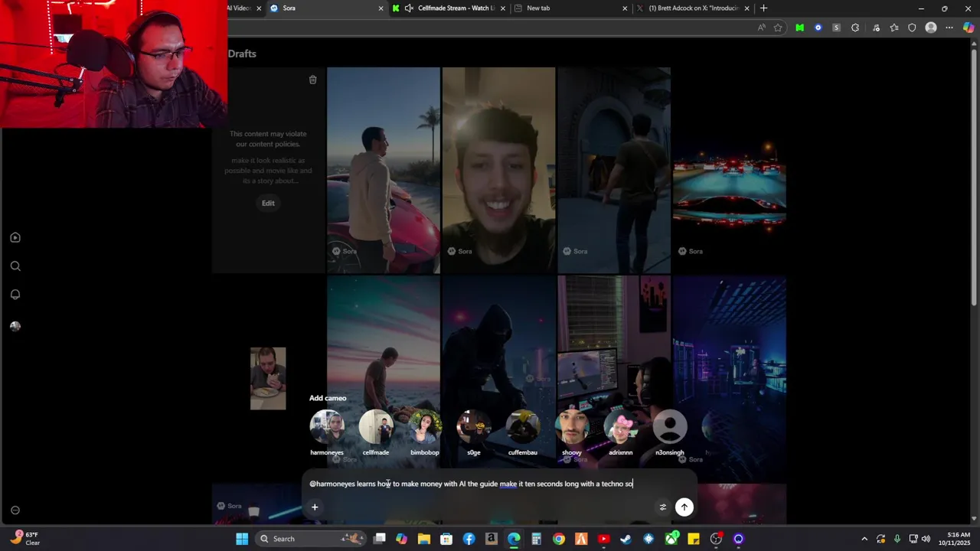The image size is (980, 551).
Task: Open the Sora home feed sidebar icon
Action: [x=15, y=237]
